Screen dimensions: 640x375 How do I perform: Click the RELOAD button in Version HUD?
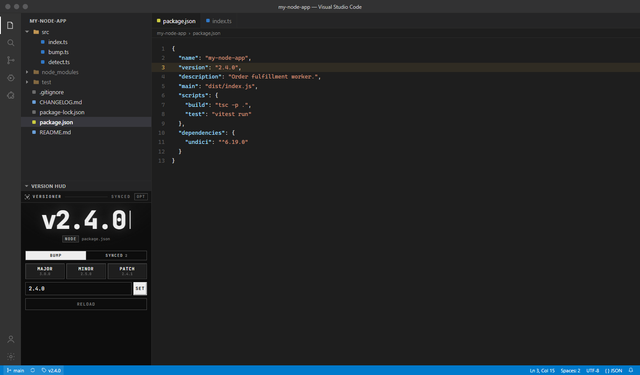pos(86,304)
